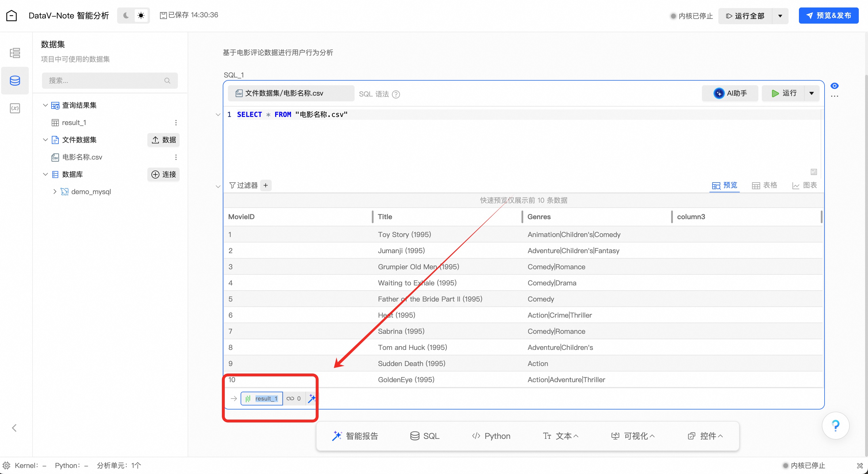This screenshot has height=474, width=868.
Task: Open the outline panel icon in the left sidebar
Action: coord(15,53)
